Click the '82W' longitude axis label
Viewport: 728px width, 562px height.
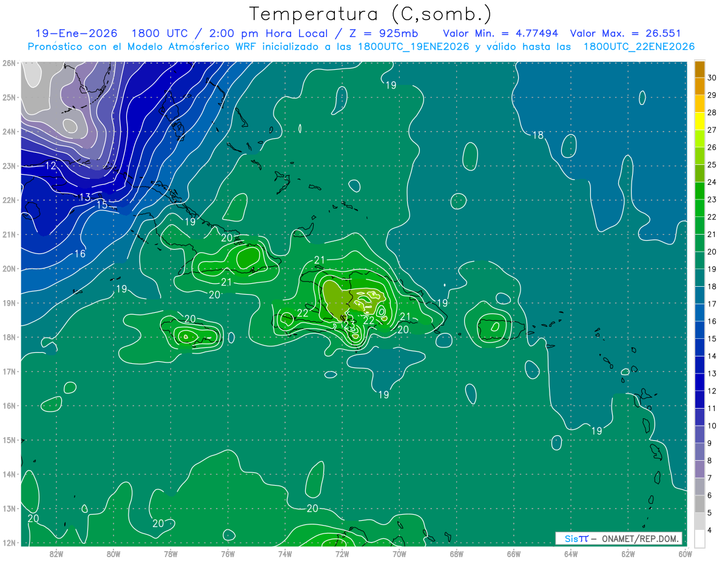click(56, 554)
